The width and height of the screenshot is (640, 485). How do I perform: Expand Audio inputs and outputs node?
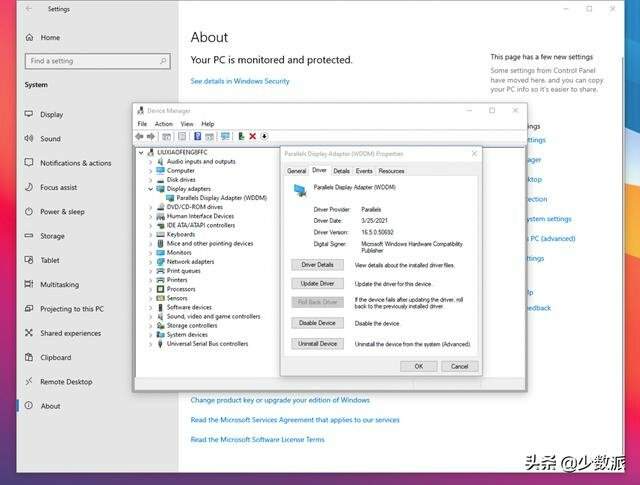coord(151,162)
